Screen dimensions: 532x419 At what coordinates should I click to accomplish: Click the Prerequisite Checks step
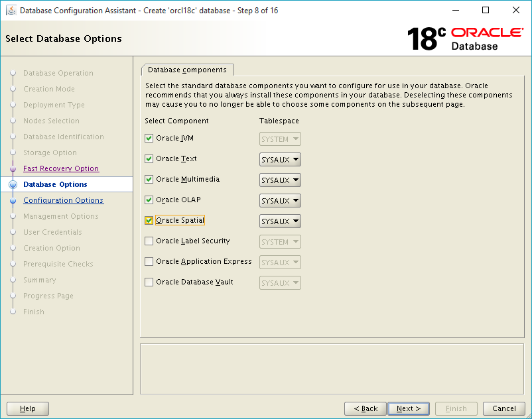point(58,264)
